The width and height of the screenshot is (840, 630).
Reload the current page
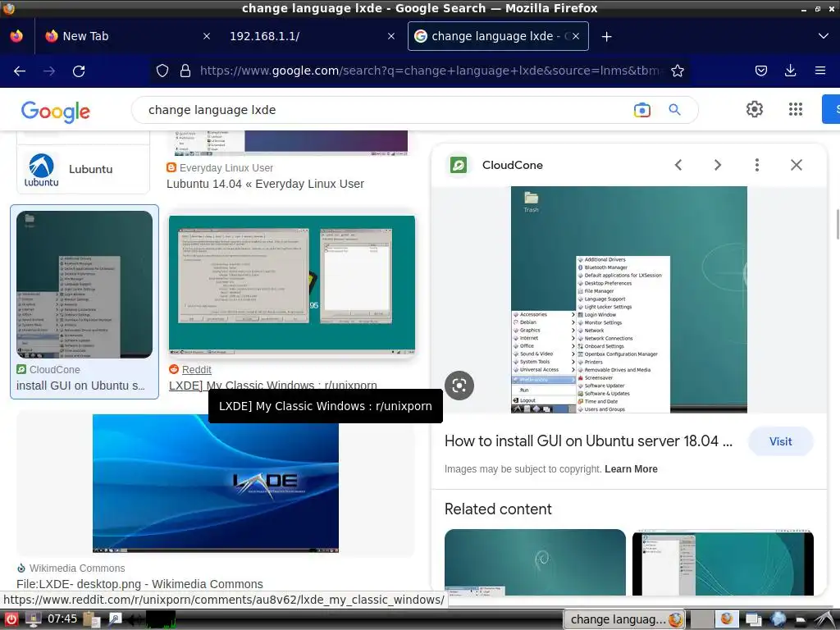coord(79,71)
